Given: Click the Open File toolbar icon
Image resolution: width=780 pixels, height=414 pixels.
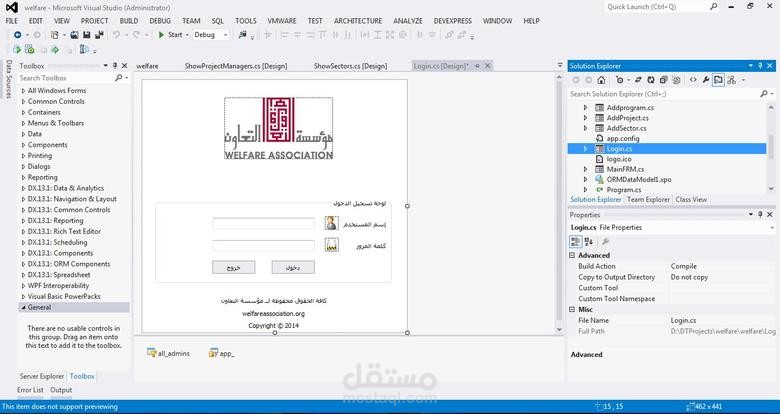Looking at the screenshot, I should point(74,35).
